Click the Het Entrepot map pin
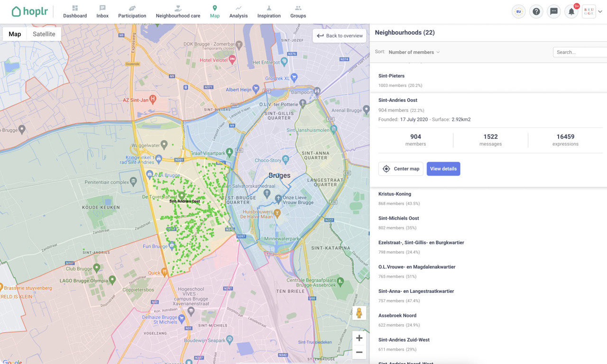Screen dimensions: 607x364 [x=284, y=61]
